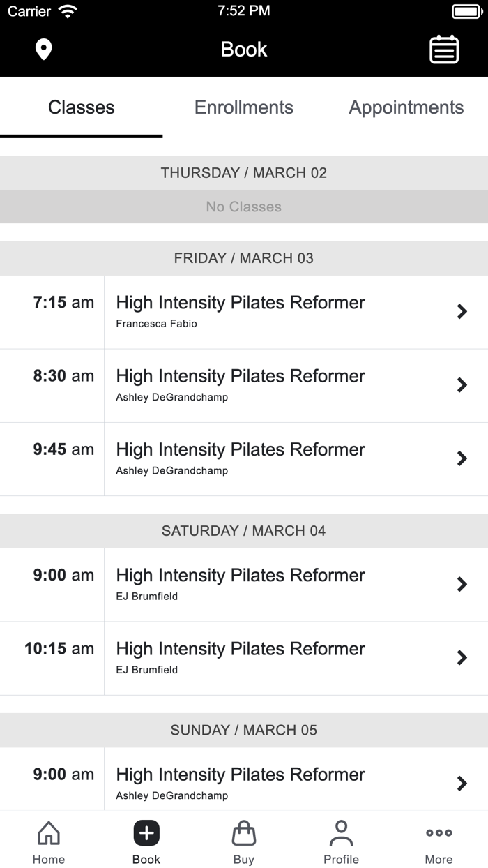
Task: Open Sunday 9:00 am class chevron
Action: tap(462, 784)
